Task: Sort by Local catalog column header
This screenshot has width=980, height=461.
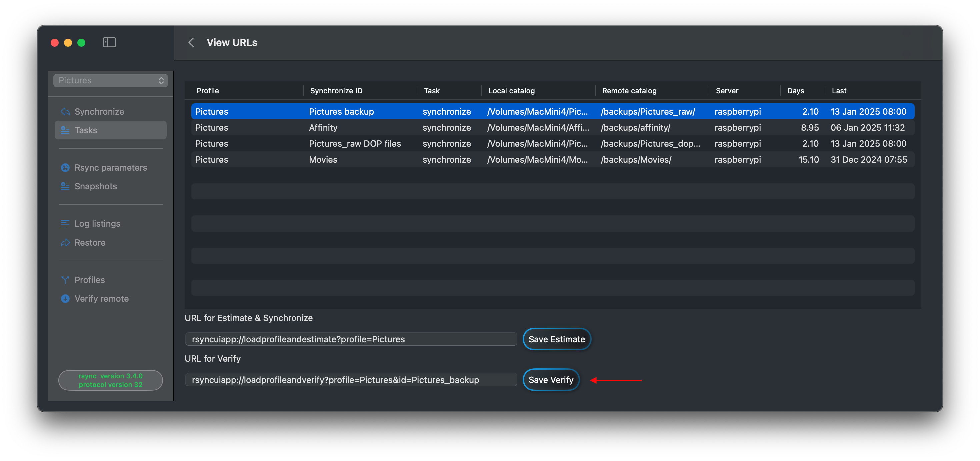Action: (511, 91)
